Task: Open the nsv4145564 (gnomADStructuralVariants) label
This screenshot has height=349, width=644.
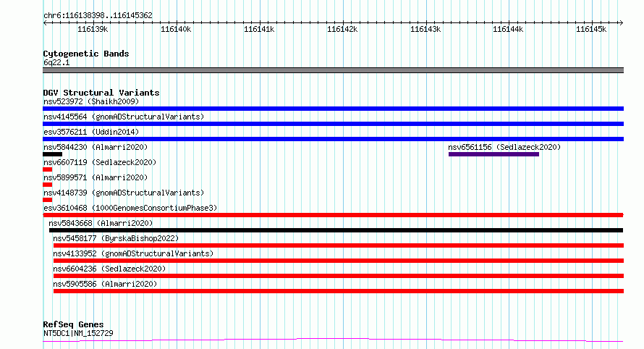Action: point(124,117)
